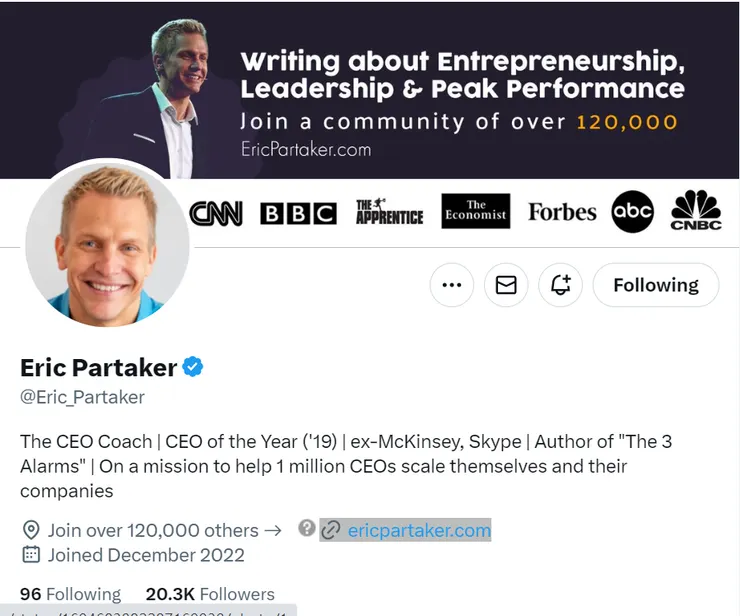Click the CNN logo in the banner
Viewport: 740px width, 616px height.
pos(216,213)
